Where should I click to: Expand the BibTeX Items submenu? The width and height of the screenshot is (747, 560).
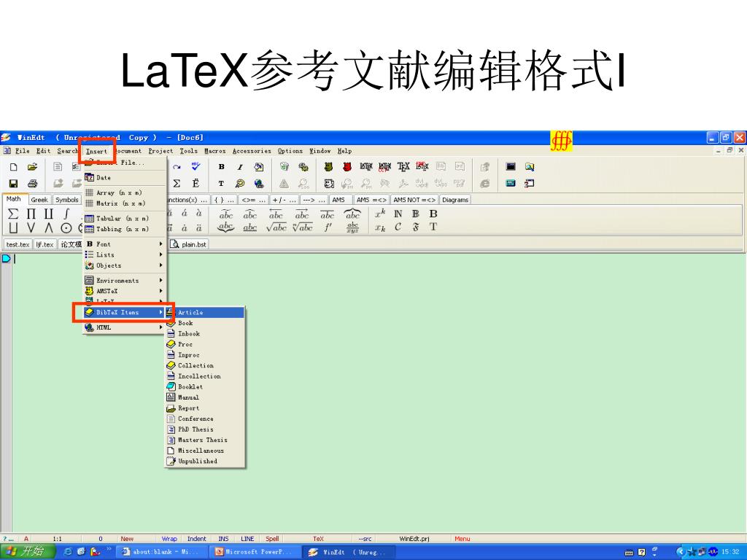pyautogui.click(x=124, y=312)
